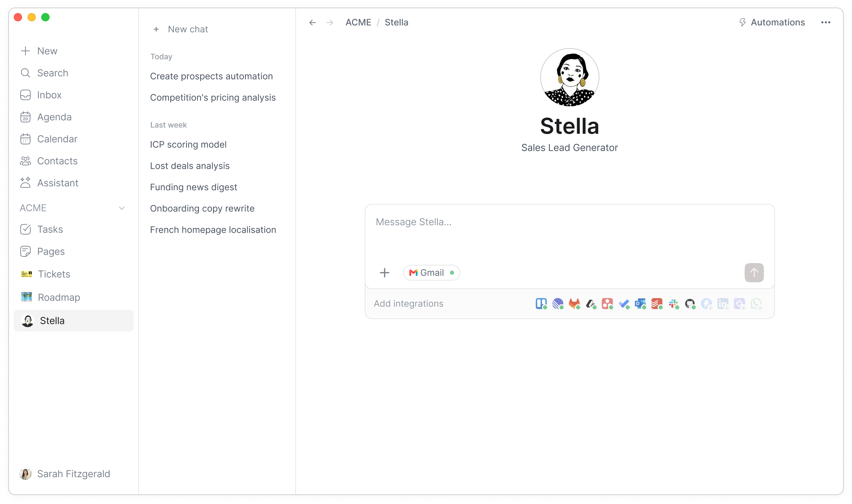The image size is (852, 504).
Task: Click the Slack integration icon
Action: click(673, 304)
